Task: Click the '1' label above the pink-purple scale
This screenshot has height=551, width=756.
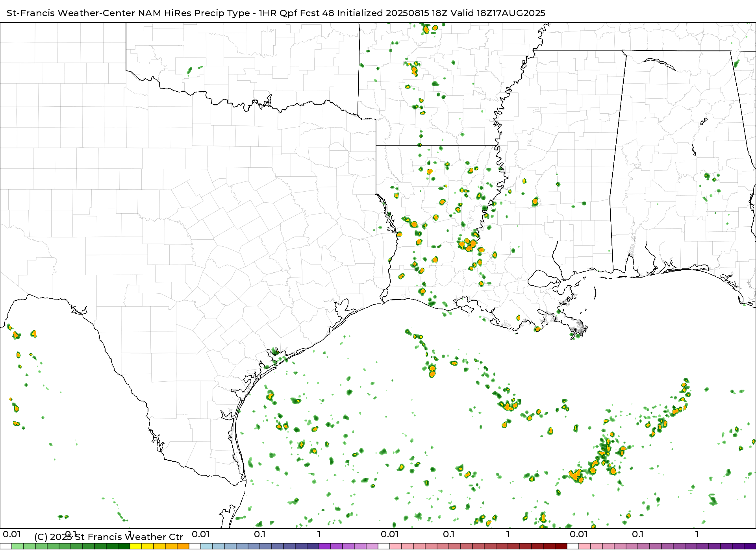Action: click(x=697, y=534)
